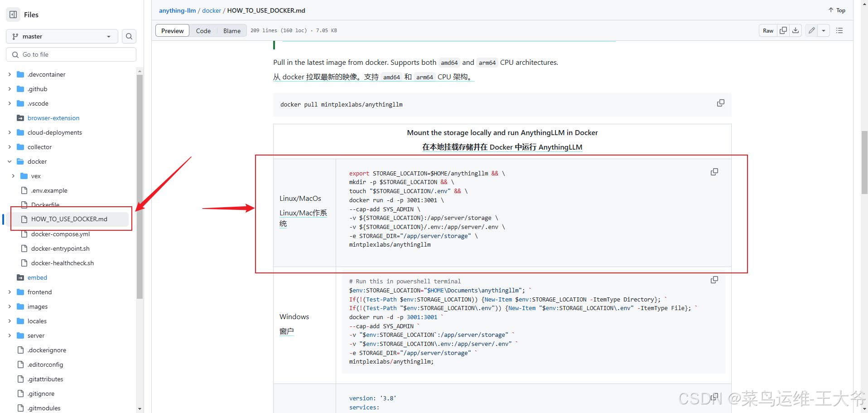Image resolution: width=868 pixels, height=413 pixels.
Task: Open more edit options dropdown arrow
Action: [x=824, y=30]
